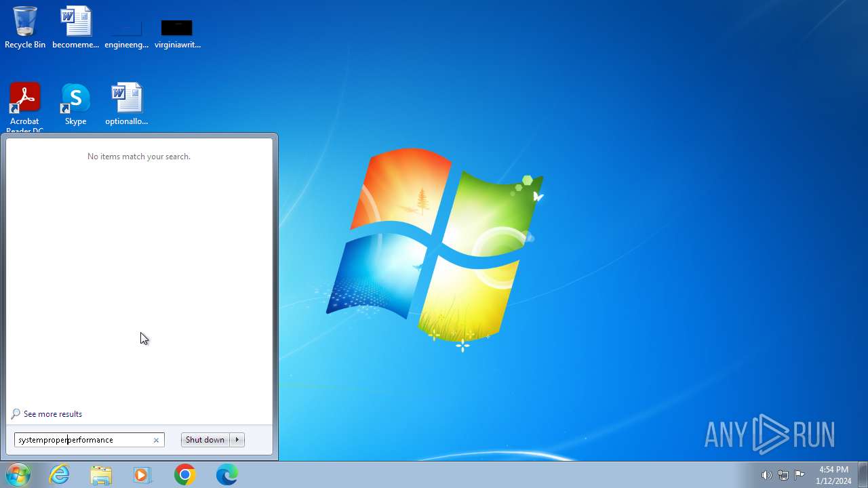Open the Recycle Bin desktop icon
The image size is (868, 488).
point(25,28)
